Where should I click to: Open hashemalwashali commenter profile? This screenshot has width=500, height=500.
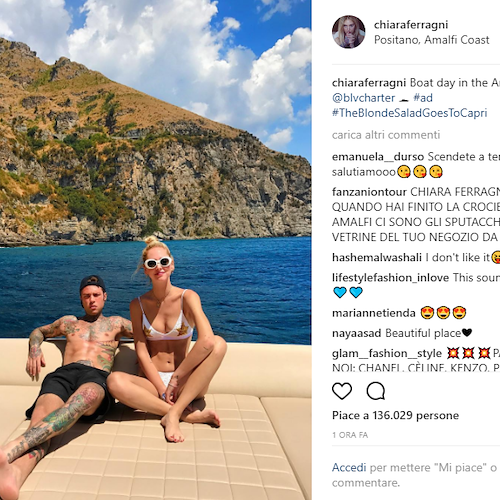tap(377, 257)
